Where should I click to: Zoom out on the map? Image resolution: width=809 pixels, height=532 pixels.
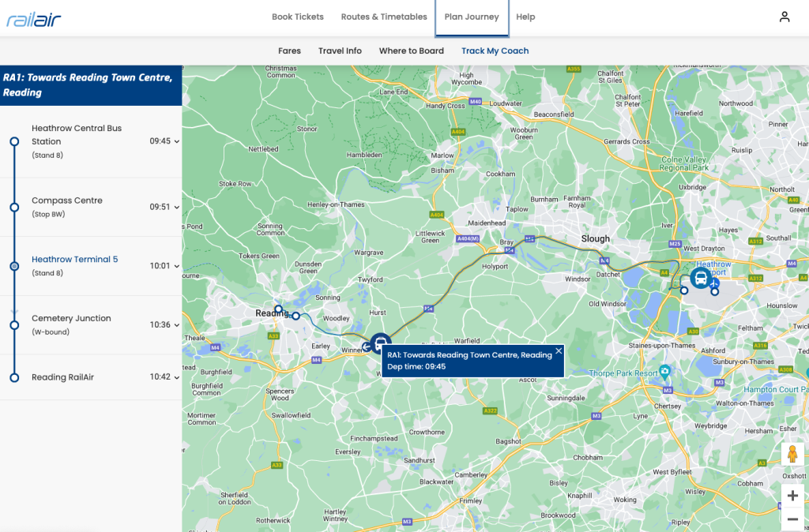pos(792,519)
